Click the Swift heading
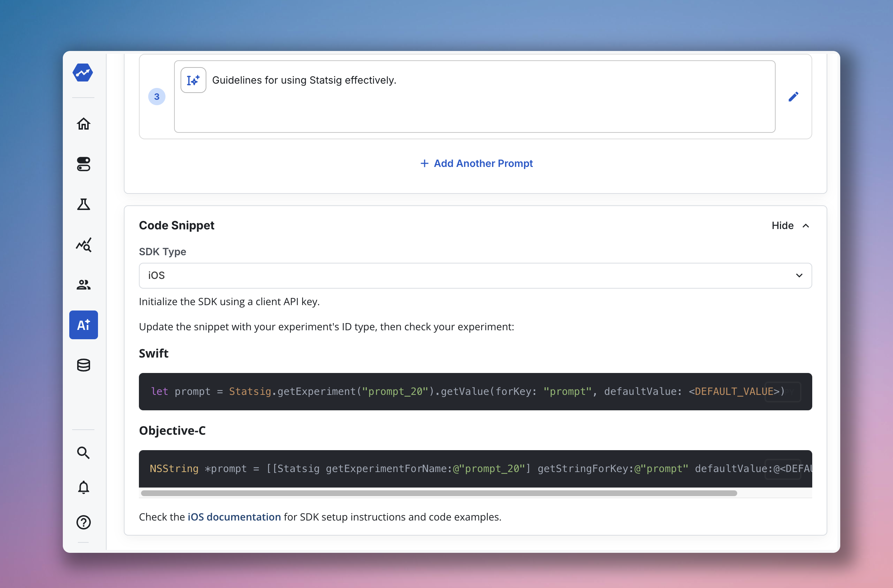The image size is (893, 588). tap(154, 354)
